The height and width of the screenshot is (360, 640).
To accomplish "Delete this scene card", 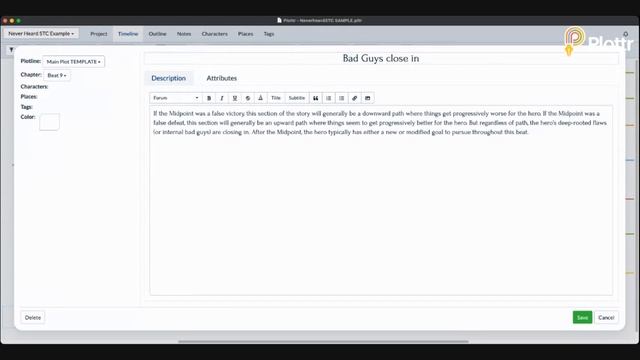I will (33, 317).
